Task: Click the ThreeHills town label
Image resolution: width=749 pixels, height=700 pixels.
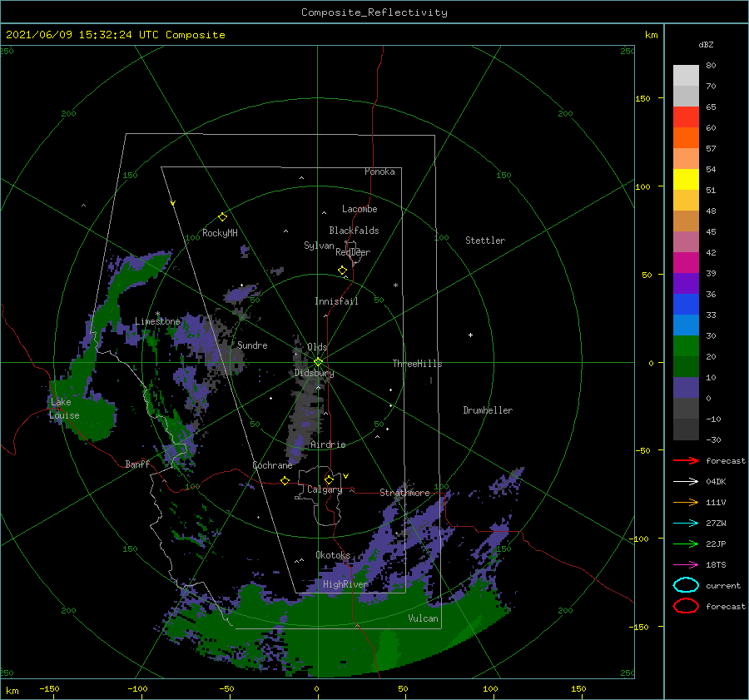Action: point(417,364)
